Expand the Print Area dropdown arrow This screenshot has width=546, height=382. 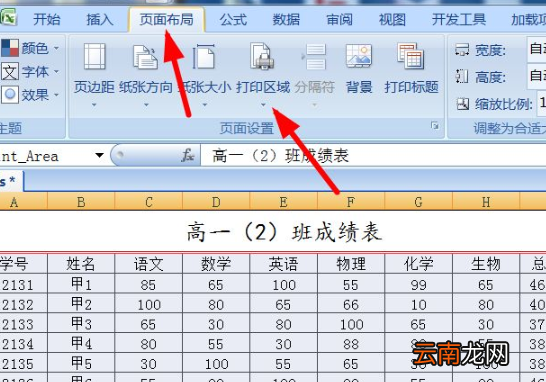pyautogui.click(x=263, y=105)
